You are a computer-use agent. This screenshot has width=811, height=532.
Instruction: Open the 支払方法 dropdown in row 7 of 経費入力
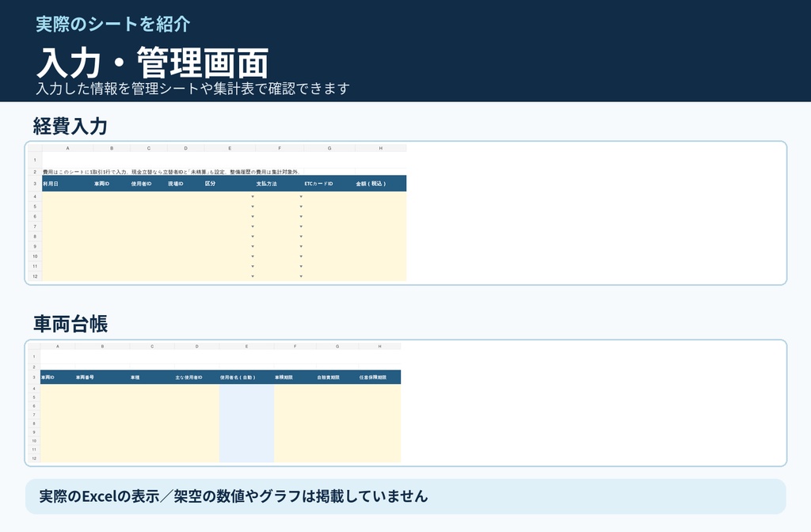(x=301, y=226)
